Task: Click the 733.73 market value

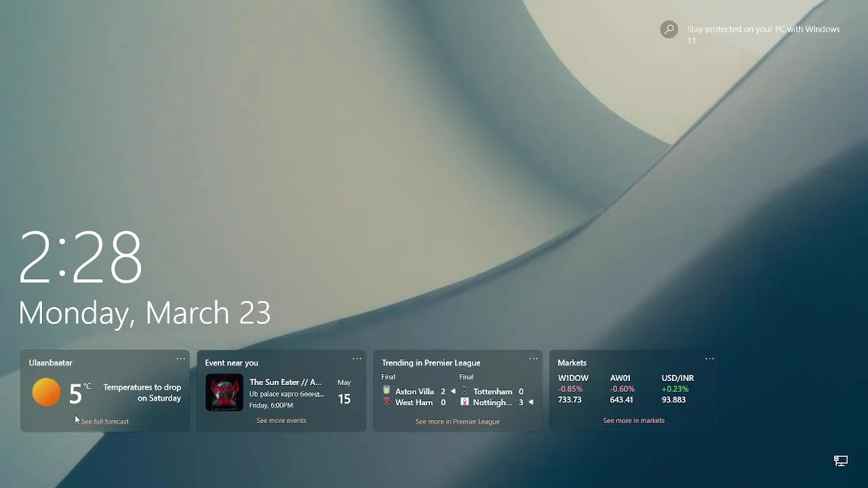Action: pyautogui.click(x=570, y=400)
